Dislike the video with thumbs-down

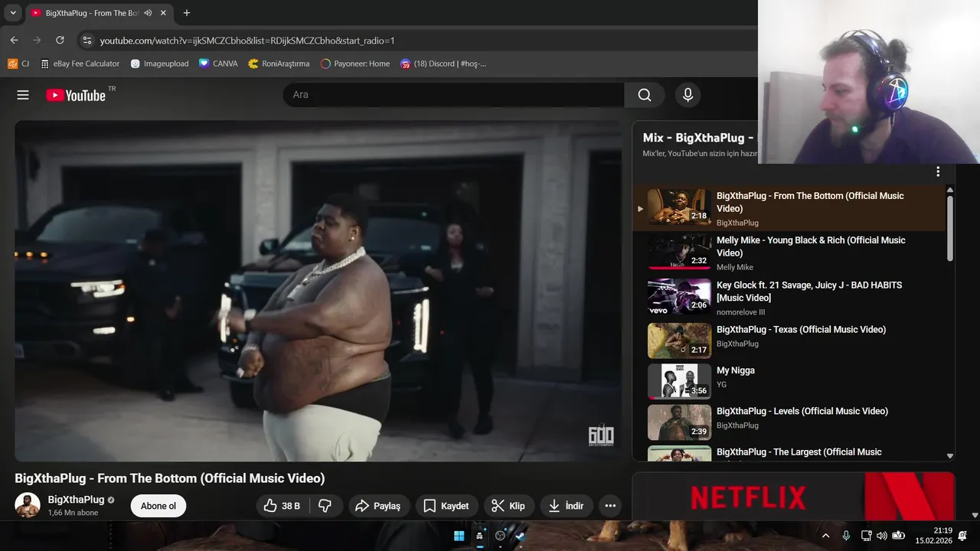(325, 506)
